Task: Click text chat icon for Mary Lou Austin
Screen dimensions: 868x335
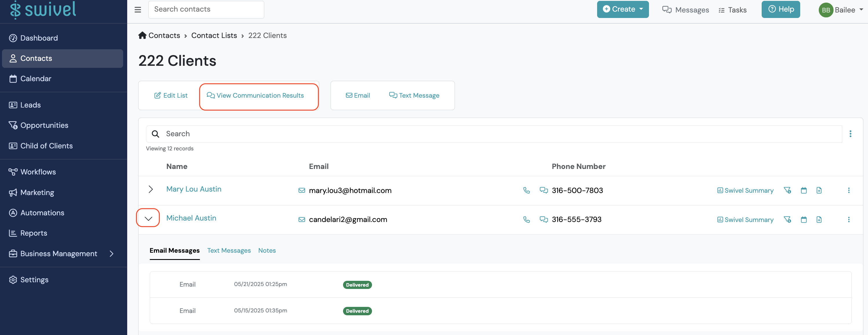Action: pos(544,190)
